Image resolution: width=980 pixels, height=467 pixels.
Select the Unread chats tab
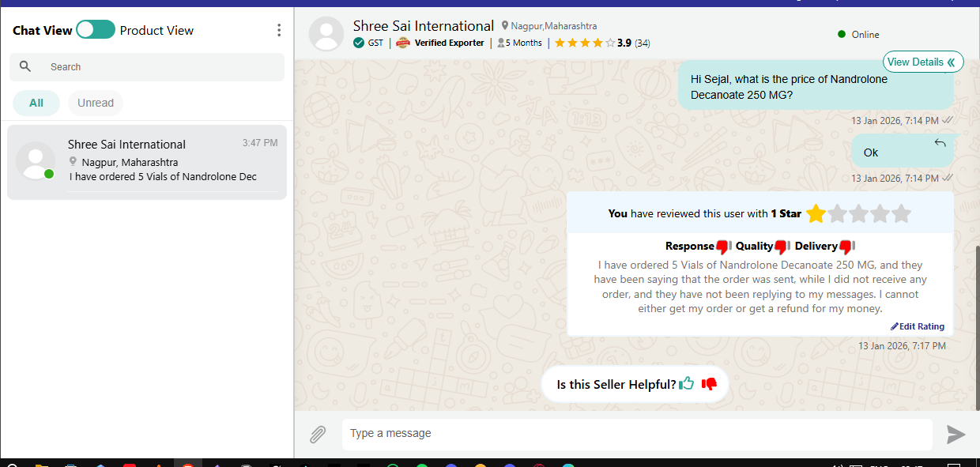(x=96, y=103)
